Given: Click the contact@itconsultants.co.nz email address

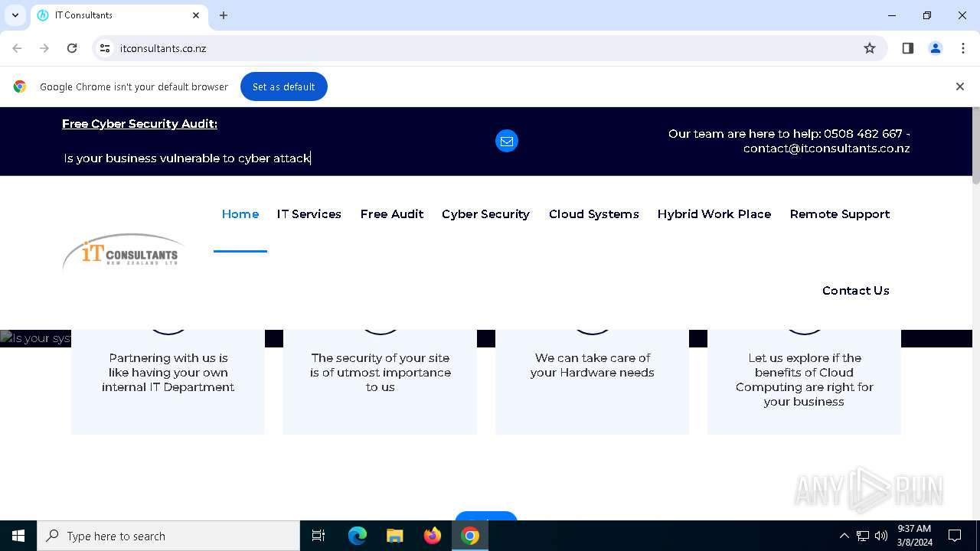Looking at the screenshot, I should [826, 148].
